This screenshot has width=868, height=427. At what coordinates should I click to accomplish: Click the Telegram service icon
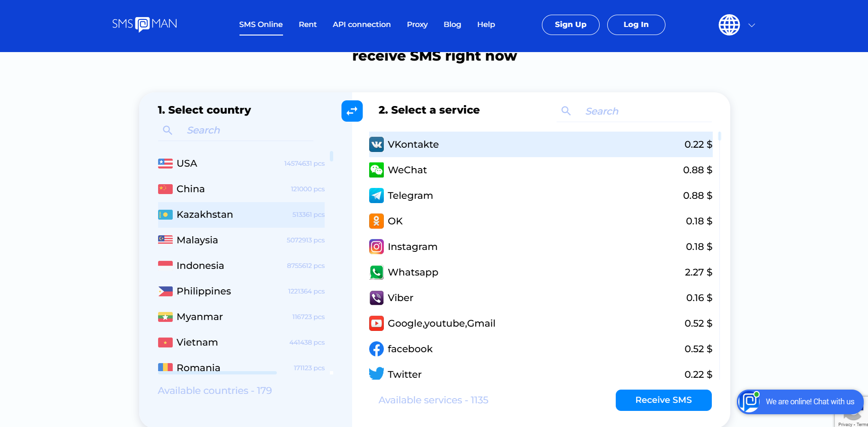pos(377,196)
